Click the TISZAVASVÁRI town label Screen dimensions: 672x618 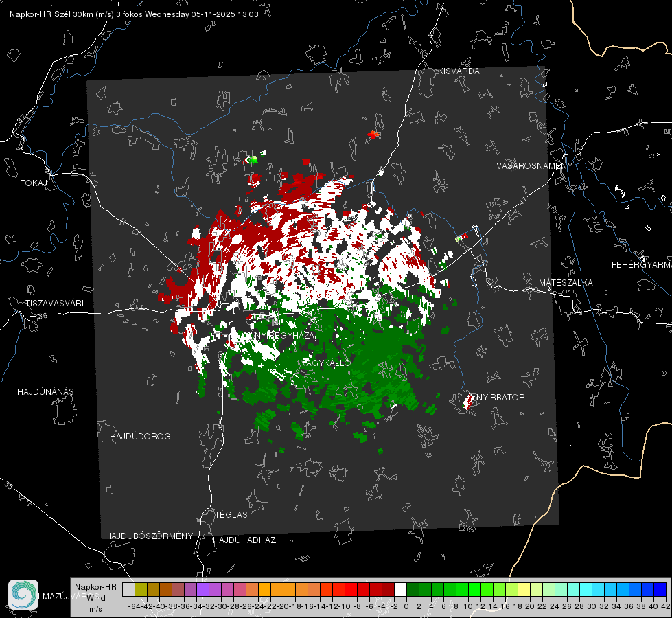click(x=54, y=304)
